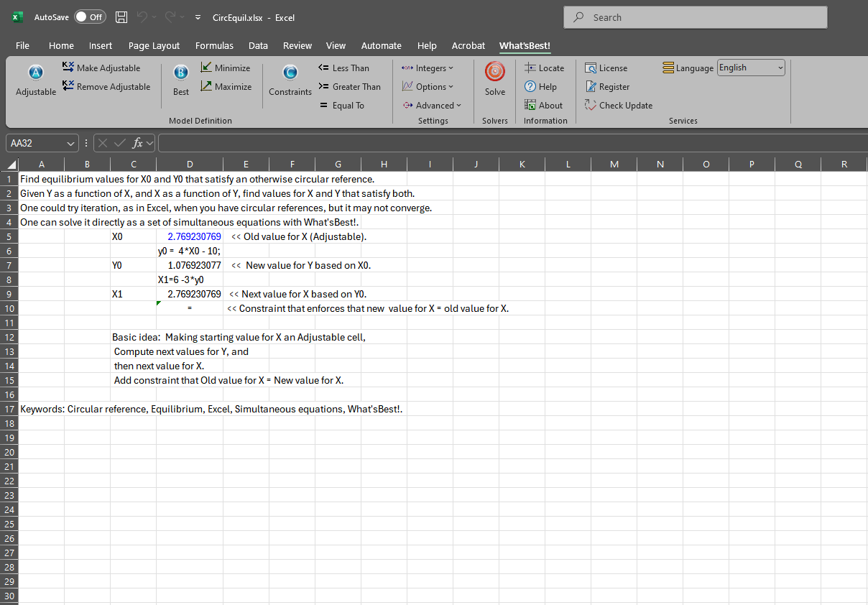Click the Search box in title bar
The image size is (868, 605).
695,17
